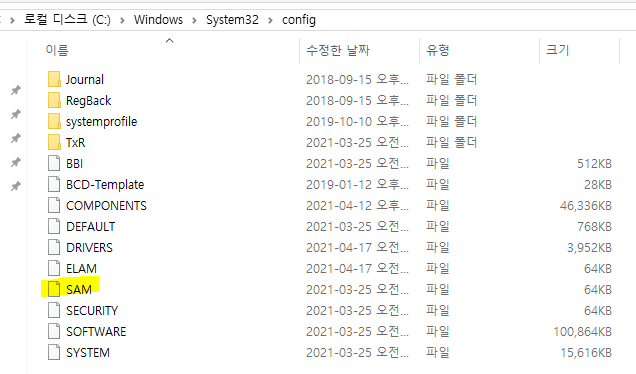Viewport: 636px width, 374px height.
Task: Select the folder name Journal
Action: tap(85, 79)
